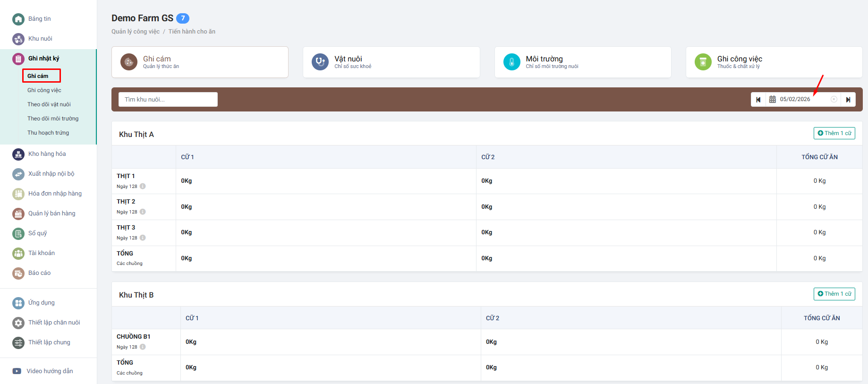
Task: Click Quản lý công việc breadcrumb
Action: tap(136, 32)
